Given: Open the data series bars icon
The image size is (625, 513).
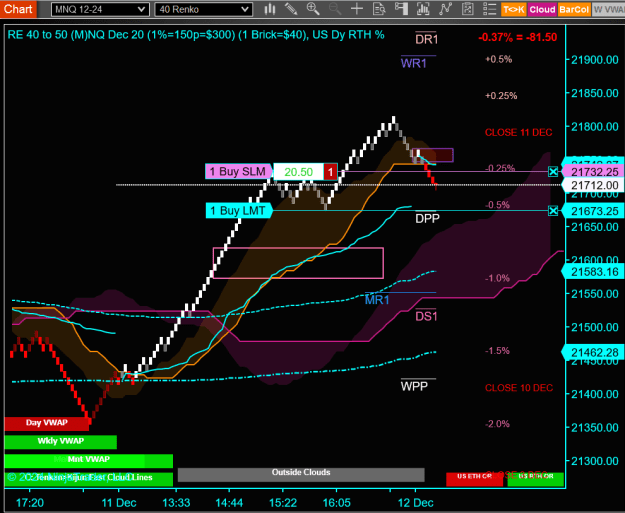Looking at the screenshot, I should 423,9.
